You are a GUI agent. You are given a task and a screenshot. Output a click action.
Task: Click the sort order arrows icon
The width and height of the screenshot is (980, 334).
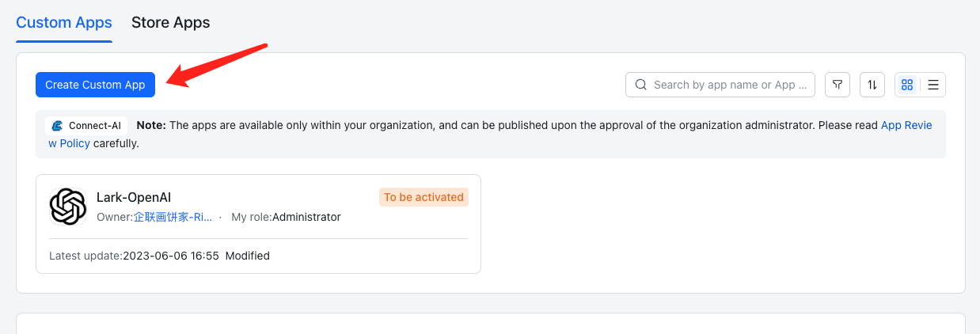point(872,85)
